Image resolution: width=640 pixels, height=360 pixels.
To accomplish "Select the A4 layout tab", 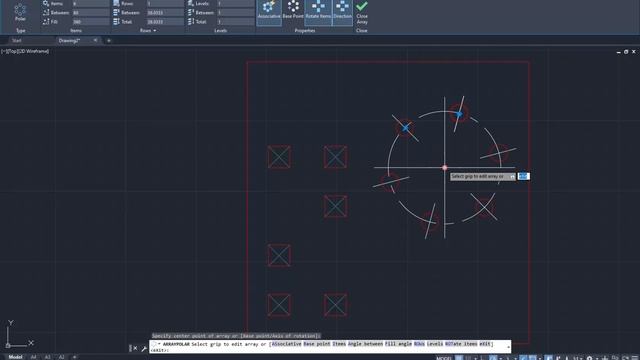I will (x=34, y=357).
